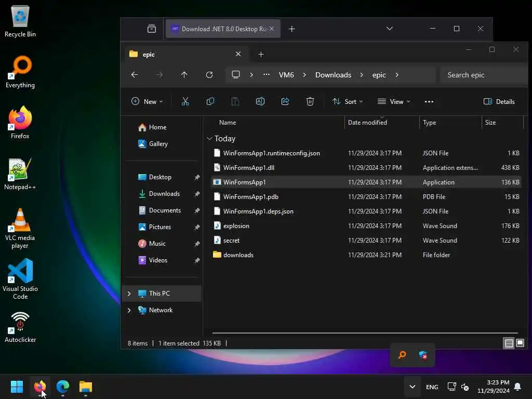Open Microsoft Edge from taskbar
The width and height of the screenshot is (532, 399).
63,387
